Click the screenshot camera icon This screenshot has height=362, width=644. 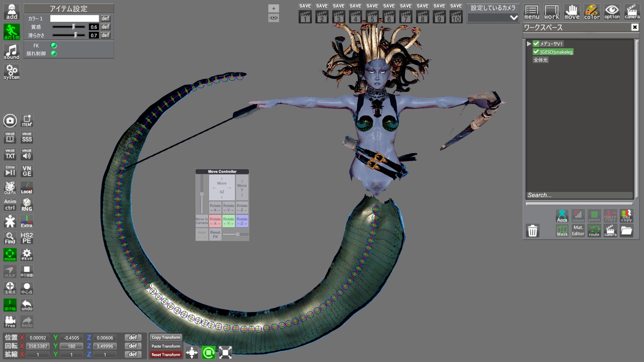tap(10, 121)
